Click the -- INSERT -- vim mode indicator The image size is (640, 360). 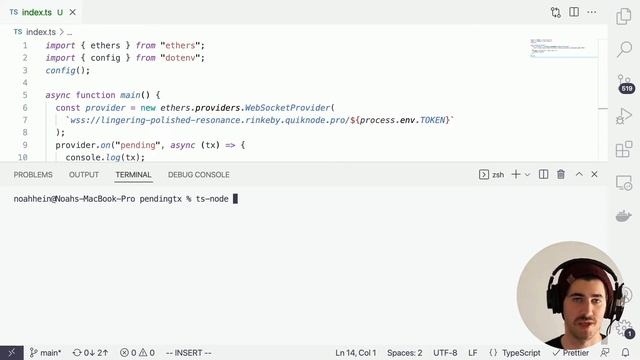coord(189,353)
